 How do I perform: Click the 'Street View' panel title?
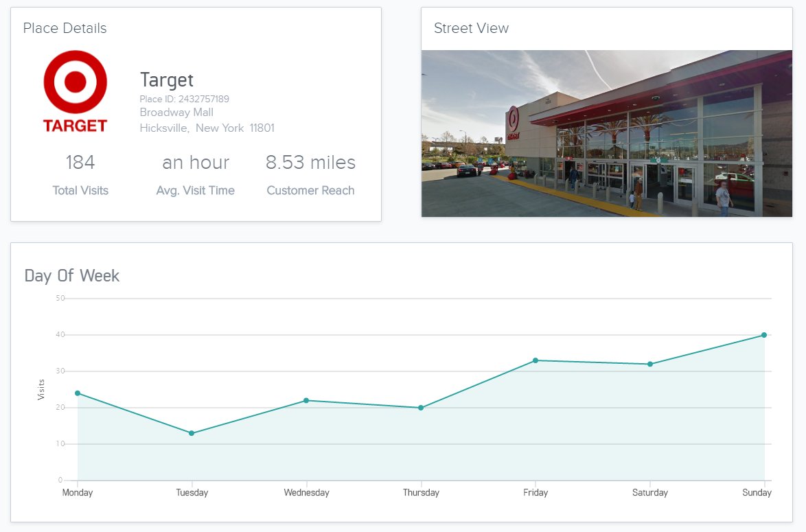pyautogui.click(x=472, y=28)
